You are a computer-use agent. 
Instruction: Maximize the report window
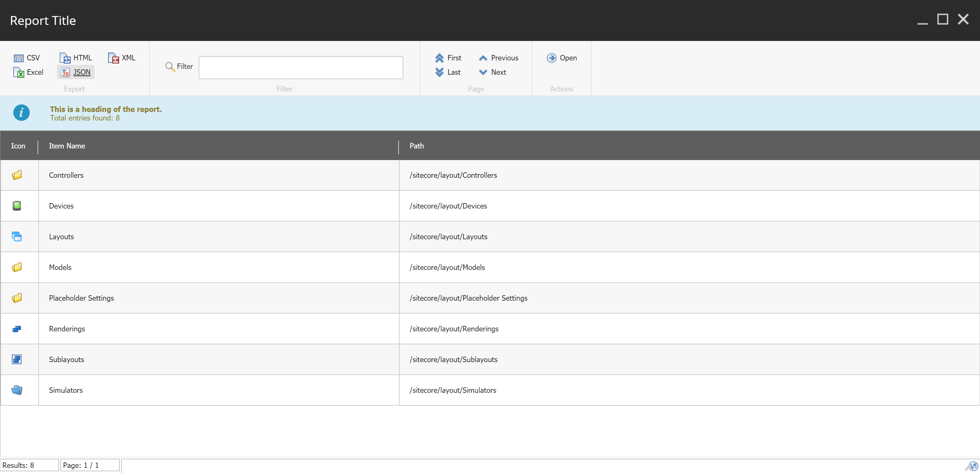(942, 19)
